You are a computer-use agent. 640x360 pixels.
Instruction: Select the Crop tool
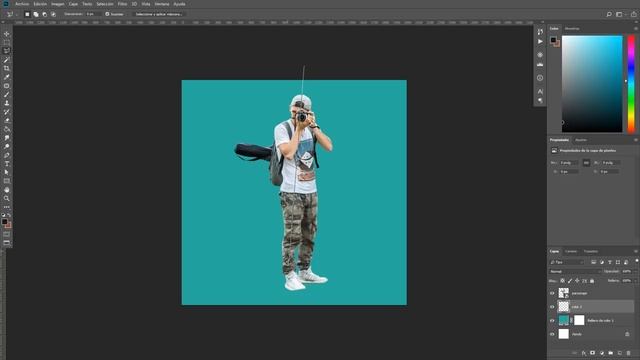7,69
